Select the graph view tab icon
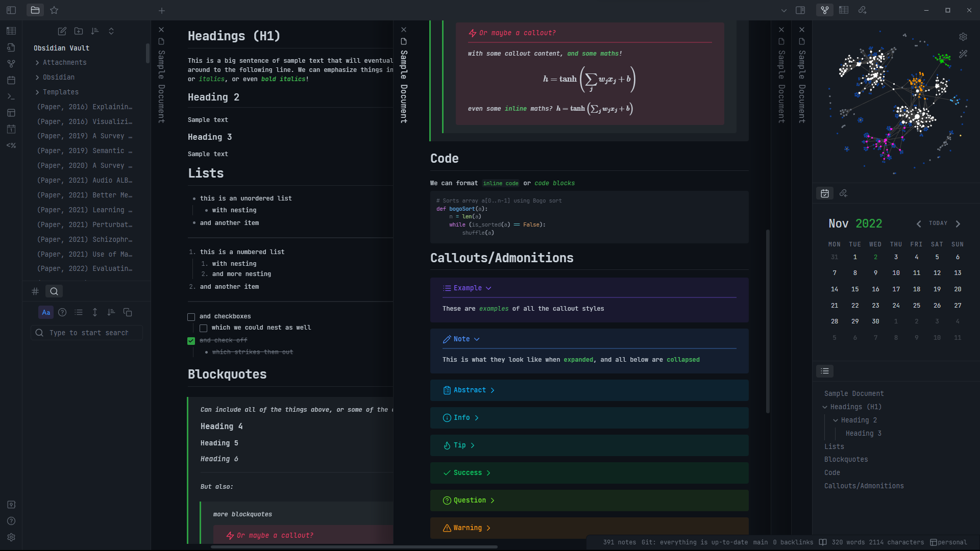The image size is (980, 551). (825, 10)
